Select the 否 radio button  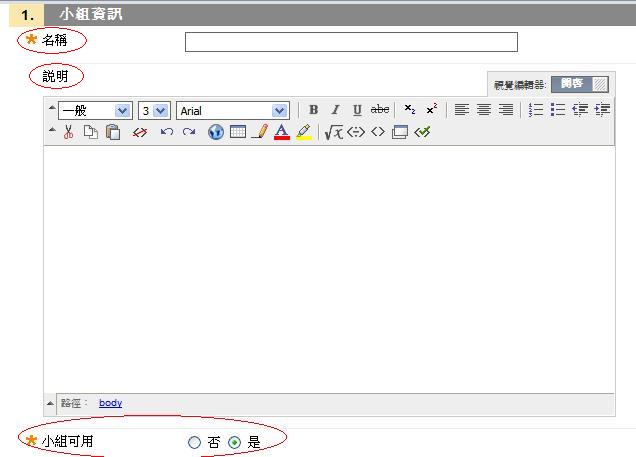[x=194, y=442]
